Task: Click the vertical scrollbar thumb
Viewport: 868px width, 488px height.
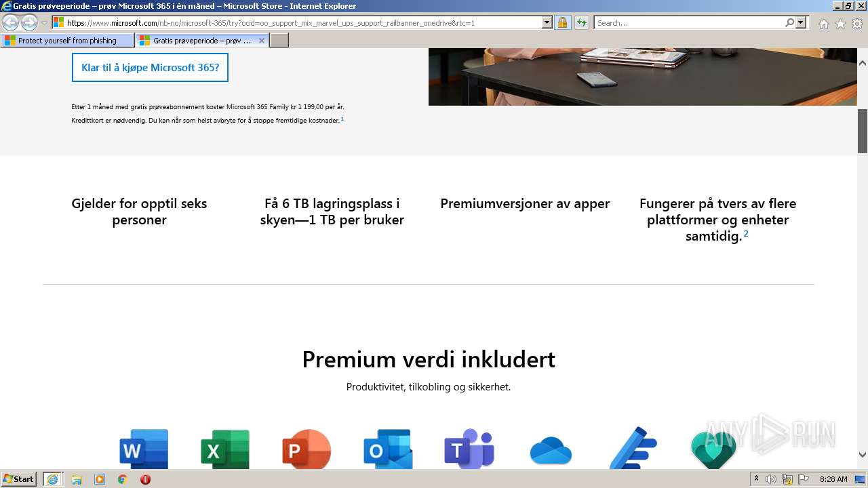Action: (863, 131)
